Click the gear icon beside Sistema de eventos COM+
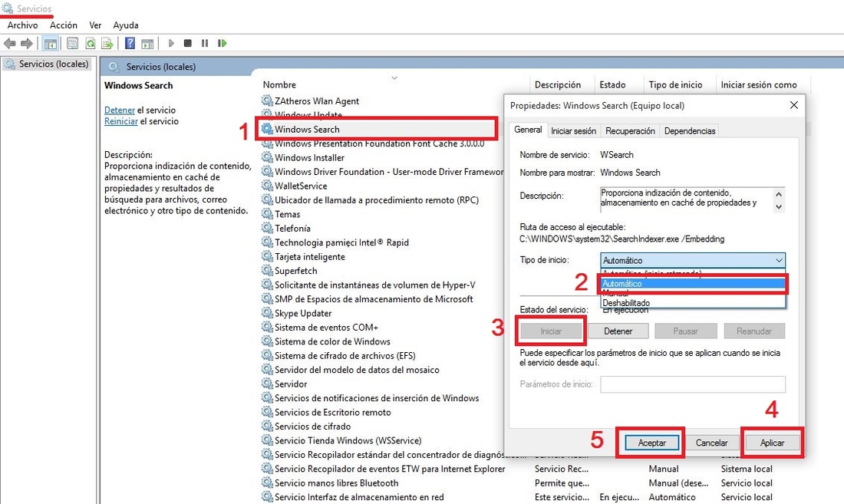Screen dimensions: 844x504 click(267, 327)
